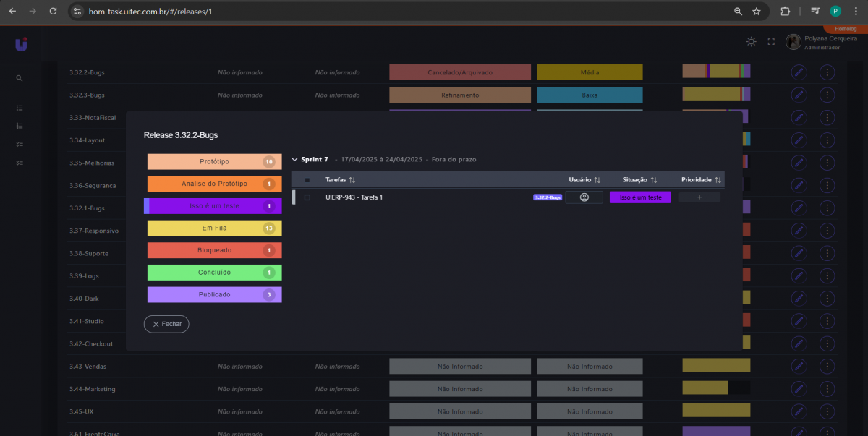The width and height of the screenshot is (868, 436).
Task: Sort by Tarefas column
Action: (352, 180)
